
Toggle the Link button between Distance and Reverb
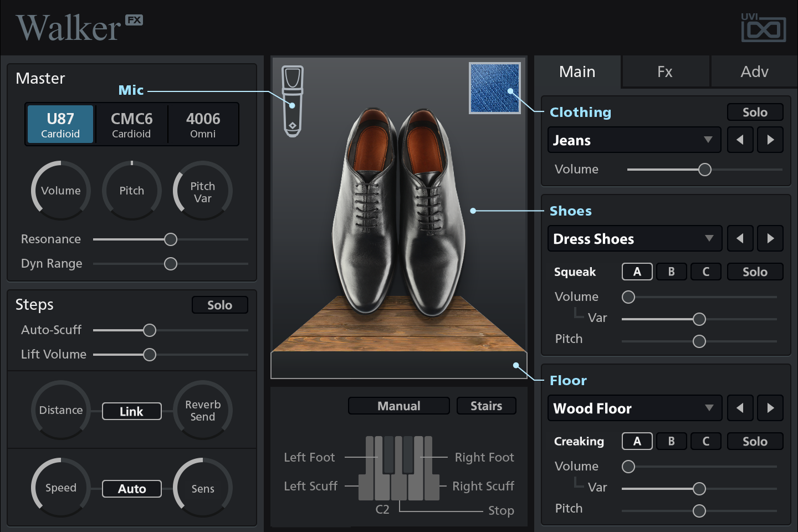(132, 411)
